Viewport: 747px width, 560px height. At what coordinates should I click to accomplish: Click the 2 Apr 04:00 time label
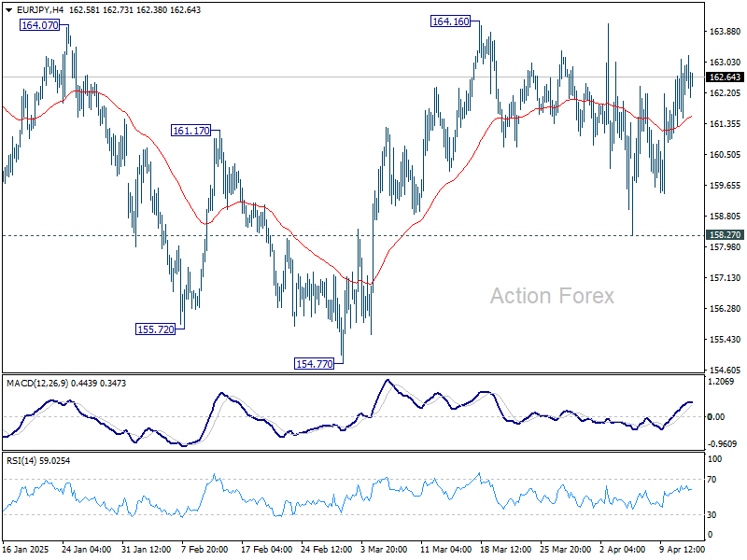pyautogui.click(x=622, y=550)
